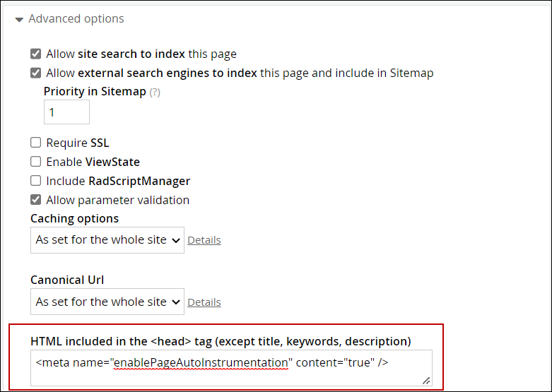Collapse the Advanced options section
Screen dimensions: 552x392
coord(19,19)
